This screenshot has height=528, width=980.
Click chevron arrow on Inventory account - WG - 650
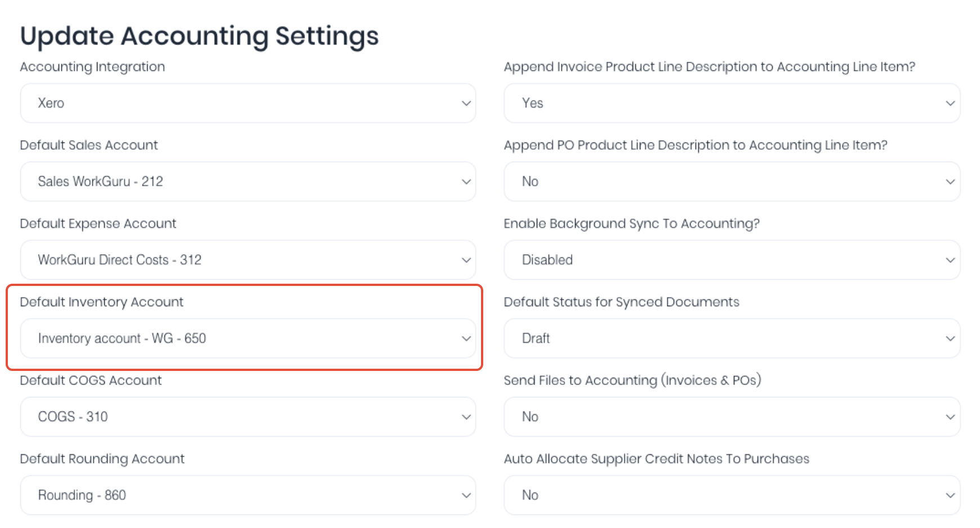pos(466,338)
